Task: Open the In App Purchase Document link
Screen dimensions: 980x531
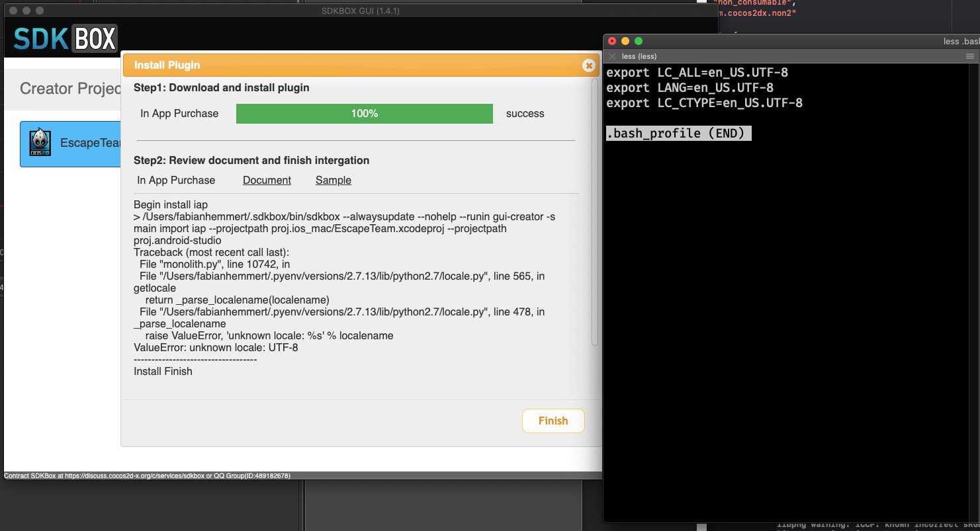Action: [x=267, y=181]
